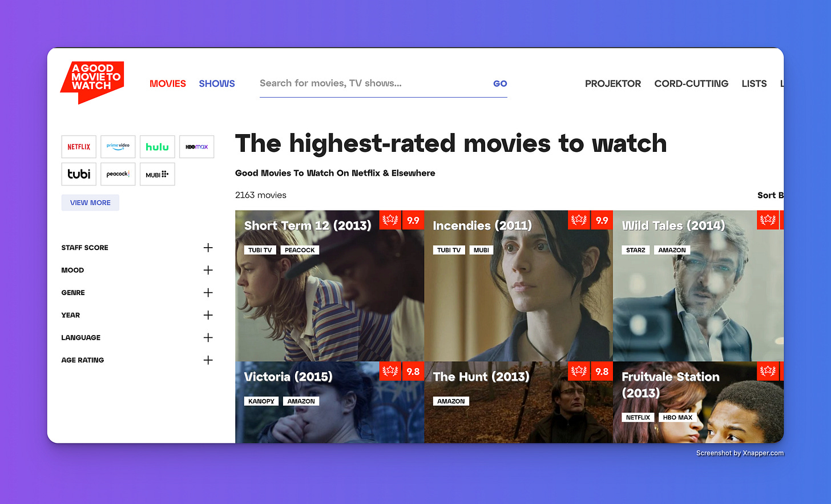Open Incendies (2011) title
831x504 pixels.
pos(482,225)
